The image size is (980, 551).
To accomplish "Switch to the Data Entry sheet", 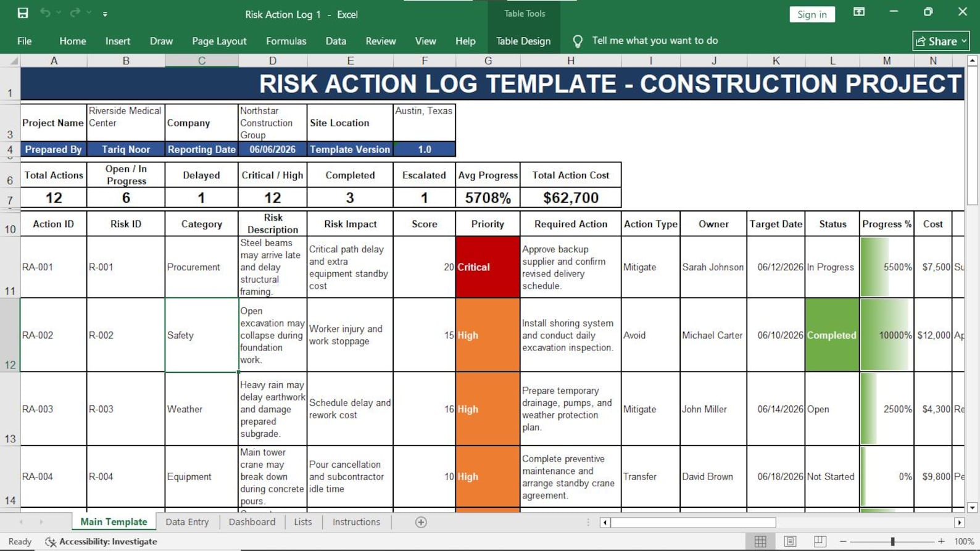I will coord(187,522).
